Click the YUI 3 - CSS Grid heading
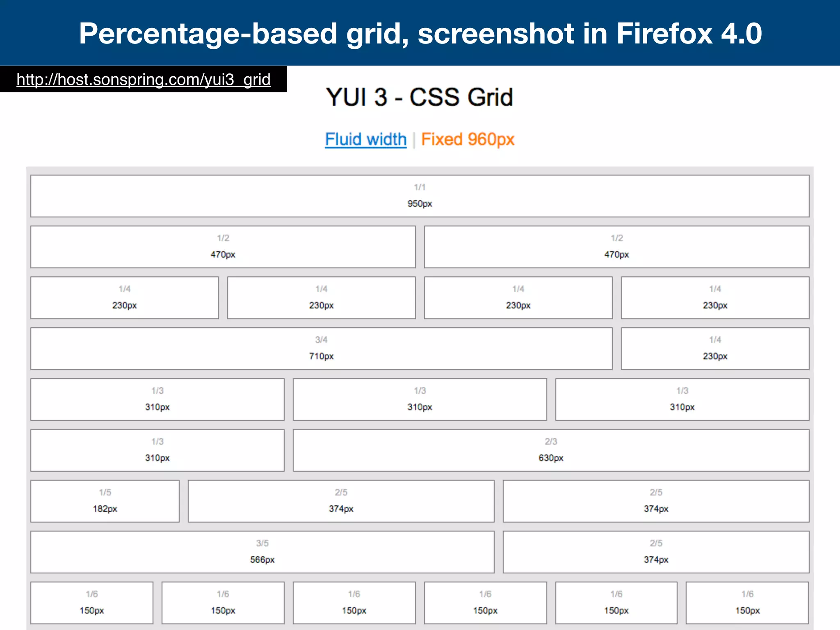This screenshot has height=630, width=840. tap(420, 97)
